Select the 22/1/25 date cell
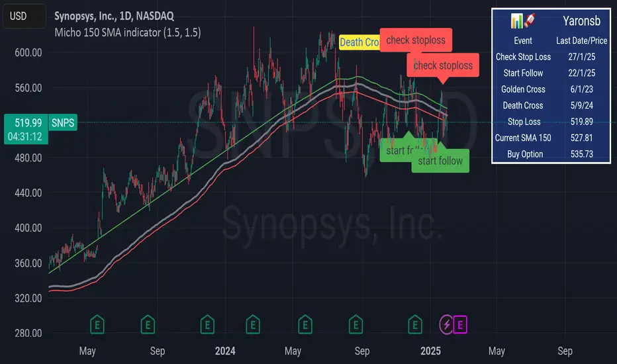Image resolution: width=617 pixels, height=364 pixels. point(582,73)
